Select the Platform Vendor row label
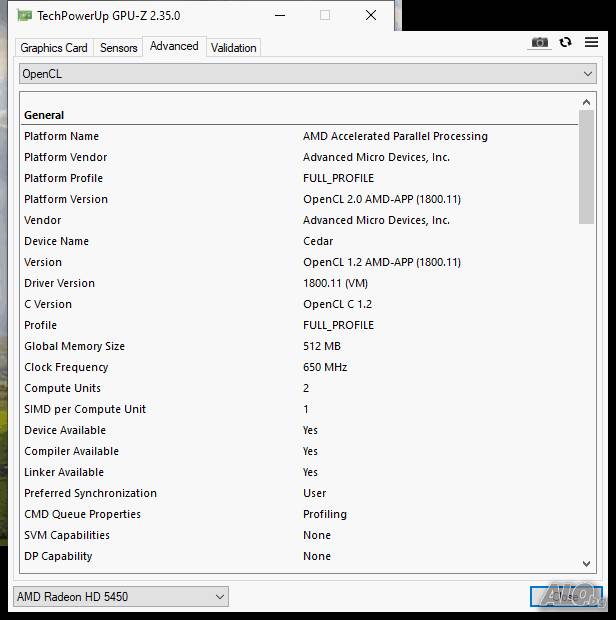Screen dimensions: 616x620 [x=66, y=157]
